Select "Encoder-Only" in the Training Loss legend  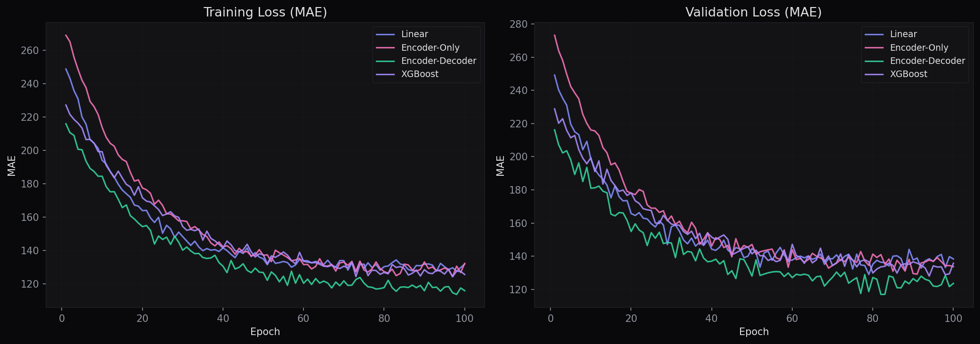pos(430,47)
